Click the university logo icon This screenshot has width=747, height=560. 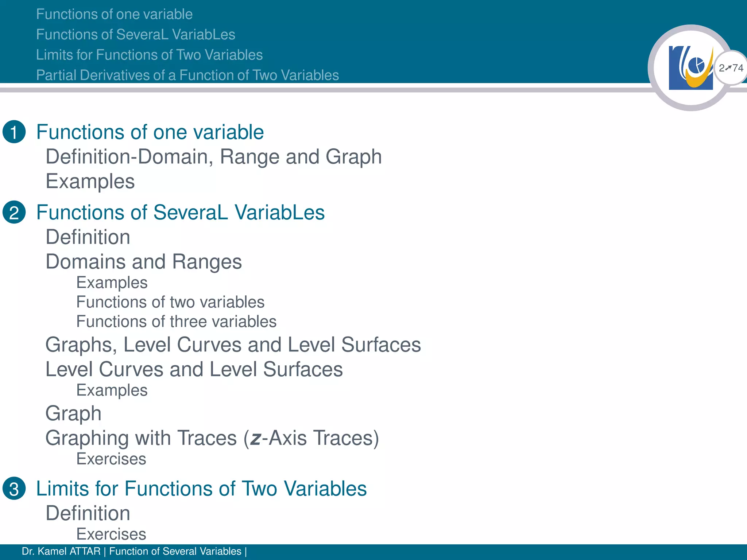pyautogui.click(x=691, y=68)
